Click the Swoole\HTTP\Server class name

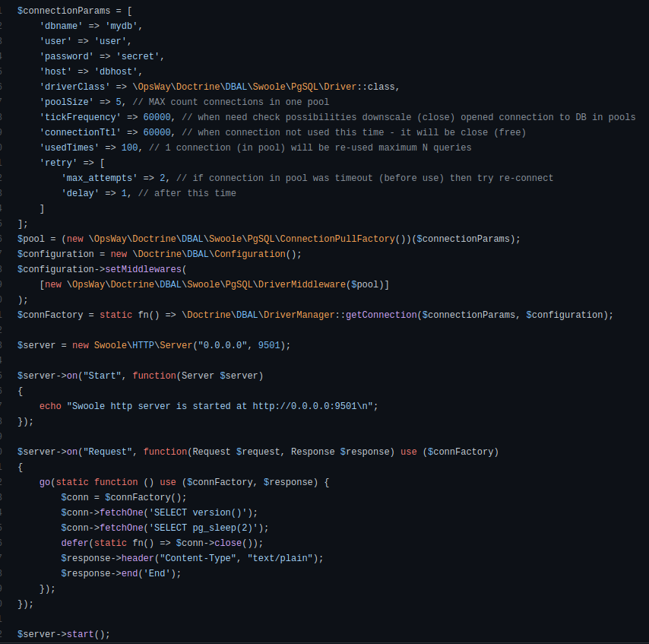(x=143, y=345)
